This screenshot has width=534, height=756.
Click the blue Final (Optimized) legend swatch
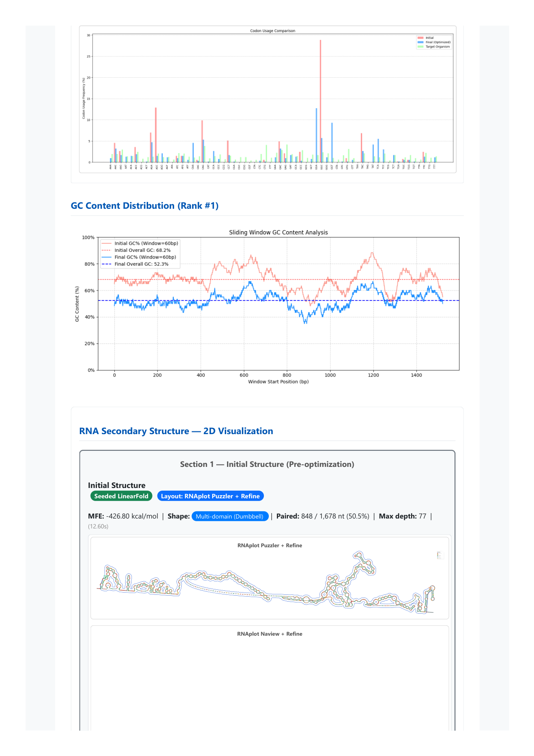point(420,42)
